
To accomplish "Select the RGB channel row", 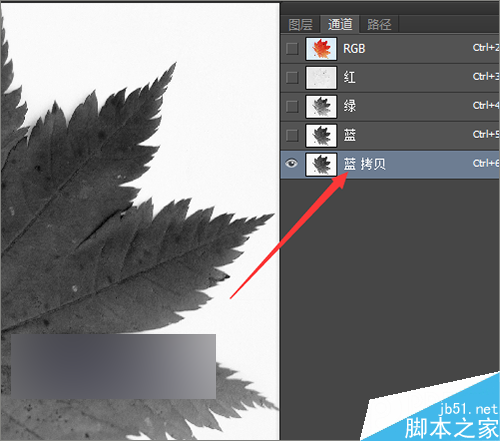I will click(x=390, y=49).
